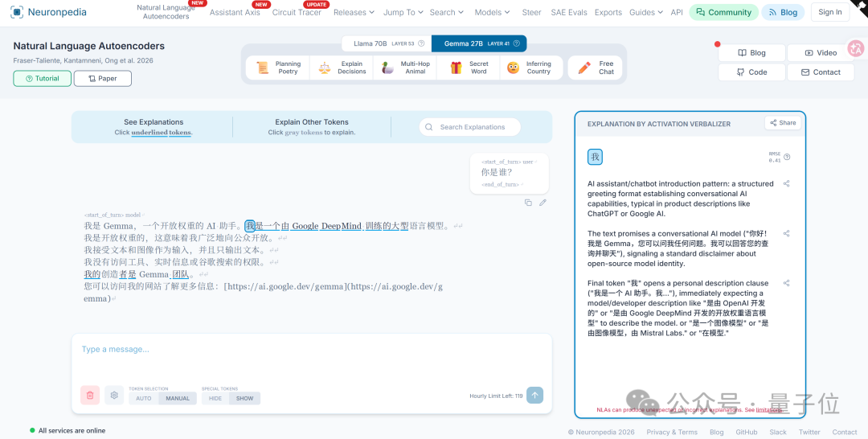Open chat settings gear icon

point(114,396)
